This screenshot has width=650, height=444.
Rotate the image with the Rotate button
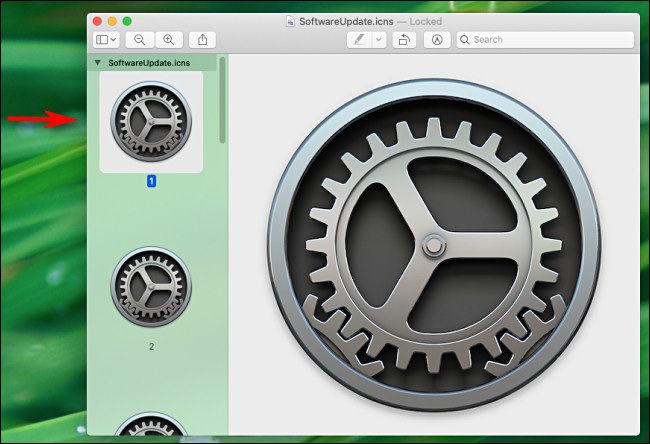pos(404,40)
